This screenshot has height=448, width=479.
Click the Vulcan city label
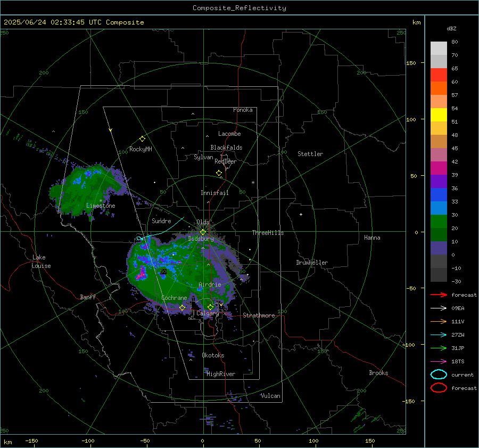coord(270,396)
